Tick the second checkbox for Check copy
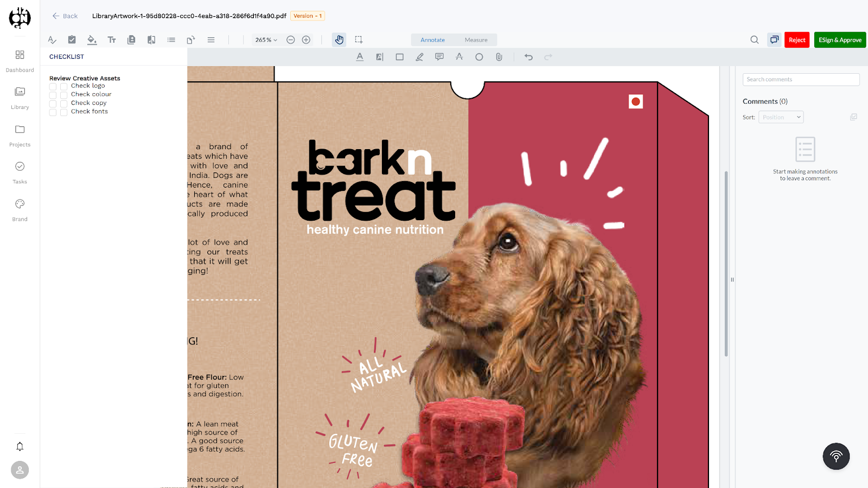 click(63, 104)
